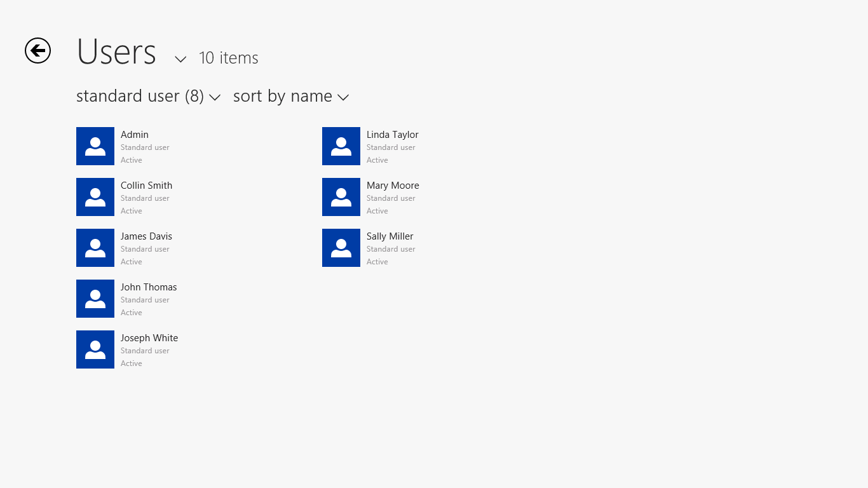Open the standard user filter dropdown
Viewport: 868px width, 488px height.
(x=148, y=97)
